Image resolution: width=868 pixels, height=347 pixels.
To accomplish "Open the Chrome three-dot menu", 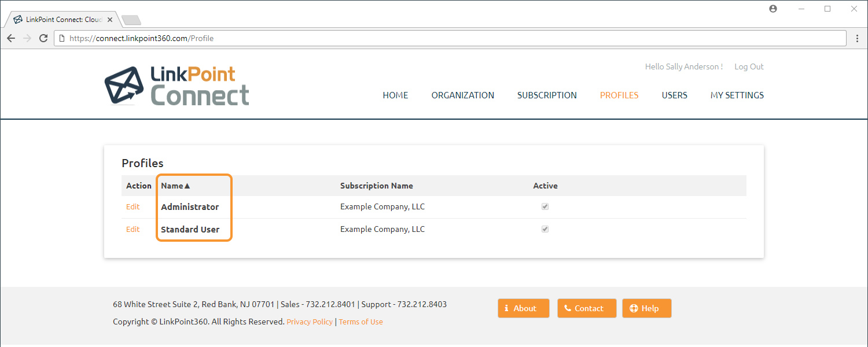I will 858,38.
